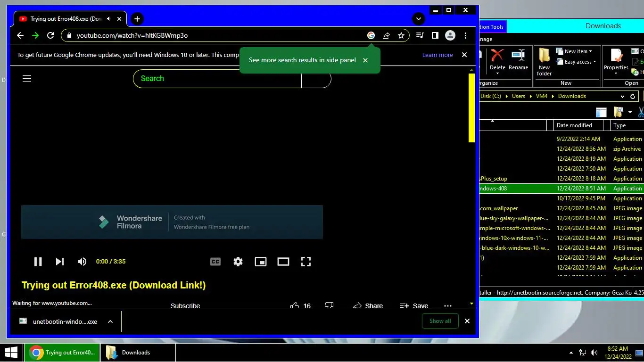Image resolution: width=644 pixels, height=362 pixels.
Task: Reload the YouTube page
Action: pos(50,35)
